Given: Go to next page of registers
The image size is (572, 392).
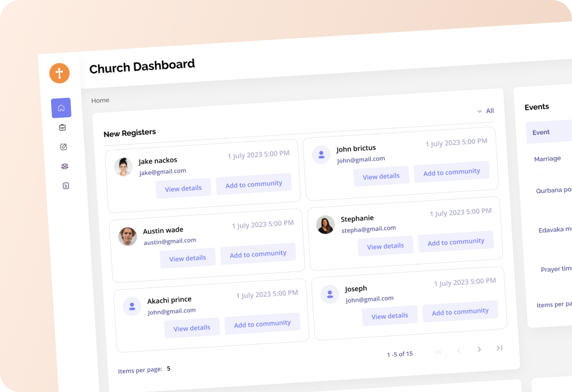Looking at the screenshot, I should [479, 349].
